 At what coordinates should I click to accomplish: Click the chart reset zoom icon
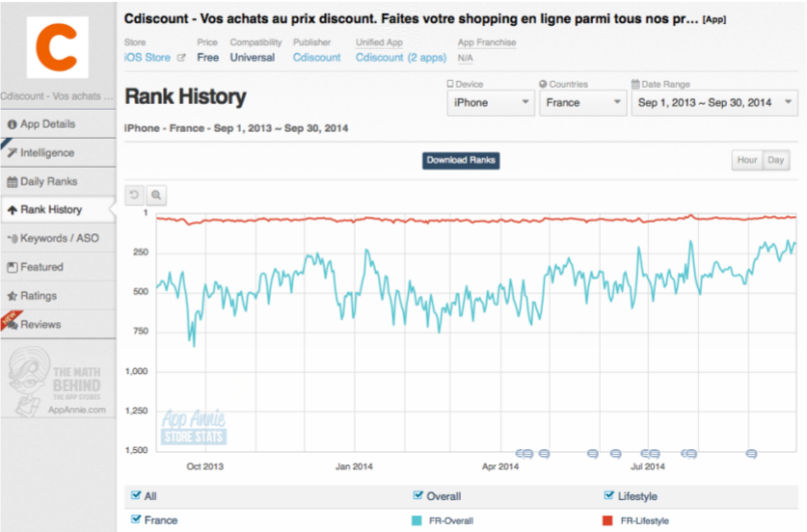click(x=135, y=196)
